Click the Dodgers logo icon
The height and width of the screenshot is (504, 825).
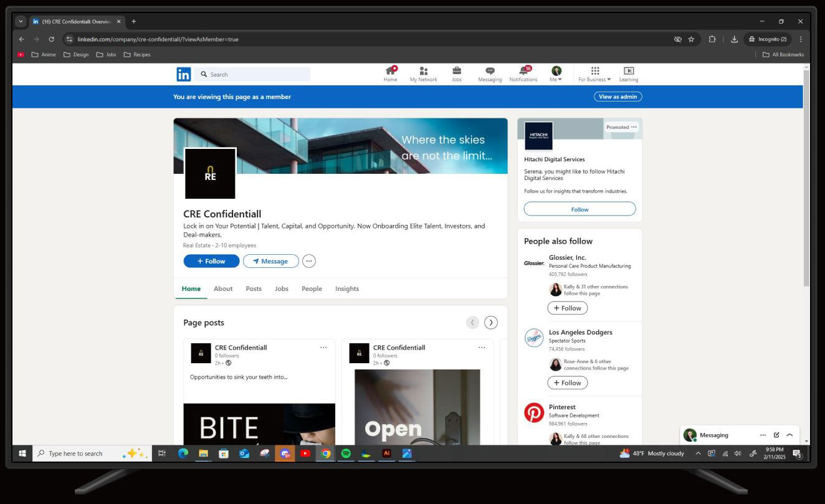click(534, 338)
